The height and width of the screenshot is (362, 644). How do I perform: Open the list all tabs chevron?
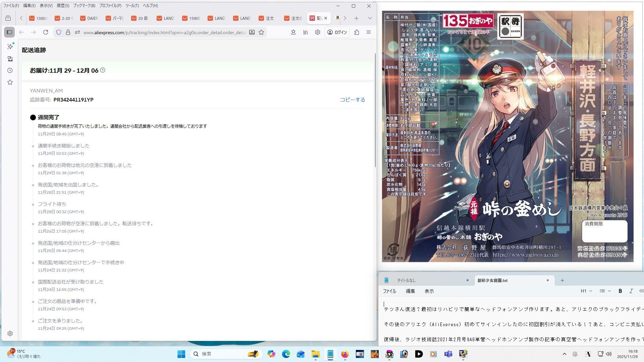coord(370,18)
